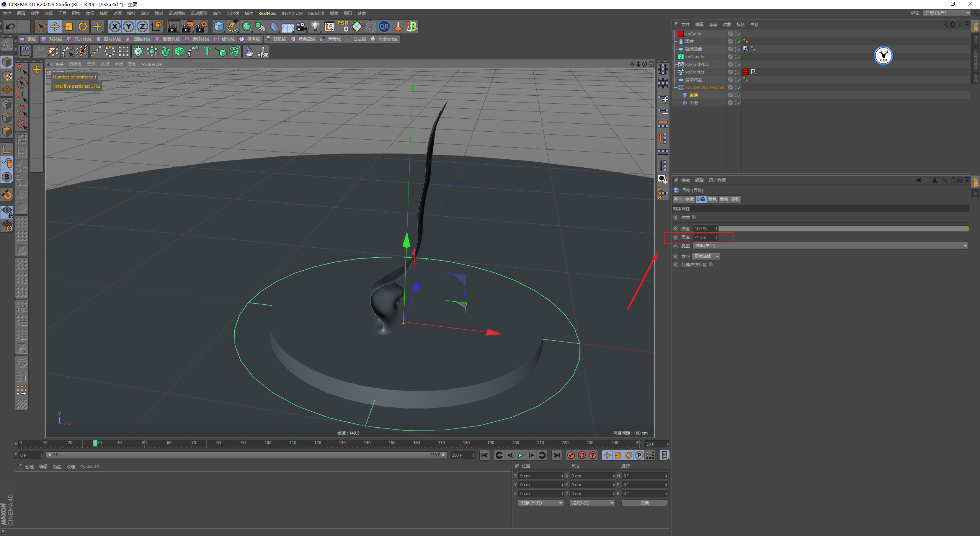The height and width of the screenshot is (536, 980).
Task: Open the RealFlow menu
Action: tap(267, 13)
